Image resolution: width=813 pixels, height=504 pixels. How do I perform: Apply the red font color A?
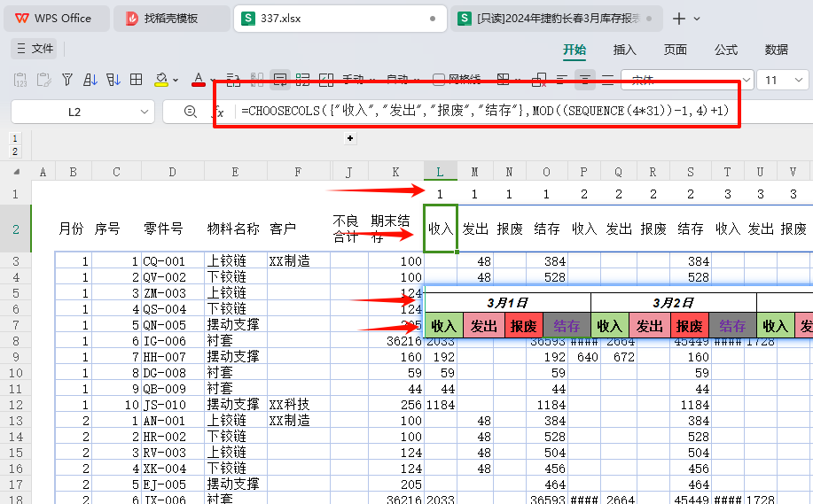pos(198,80)
